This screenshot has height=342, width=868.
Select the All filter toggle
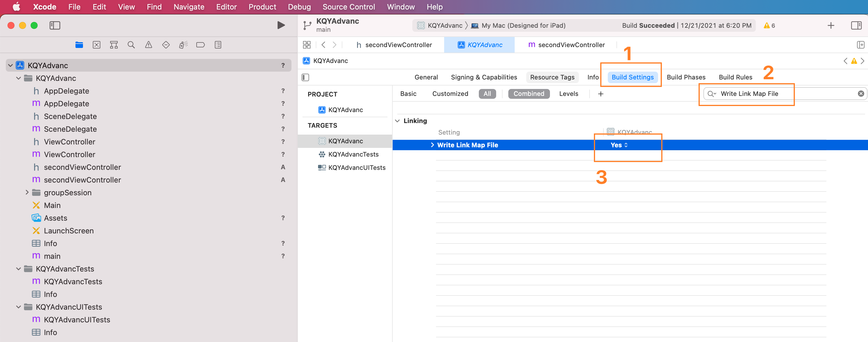coord(487,94)
